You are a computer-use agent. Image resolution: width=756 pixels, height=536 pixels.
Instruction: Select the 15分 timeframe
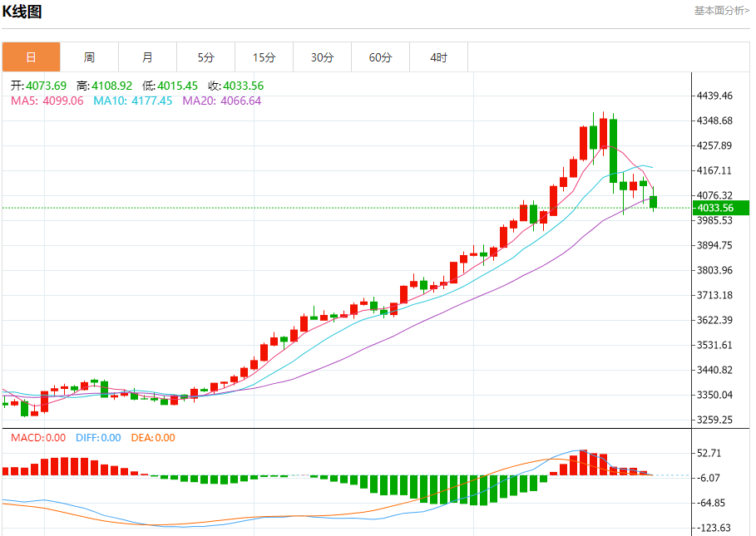[x=264, y=57]
